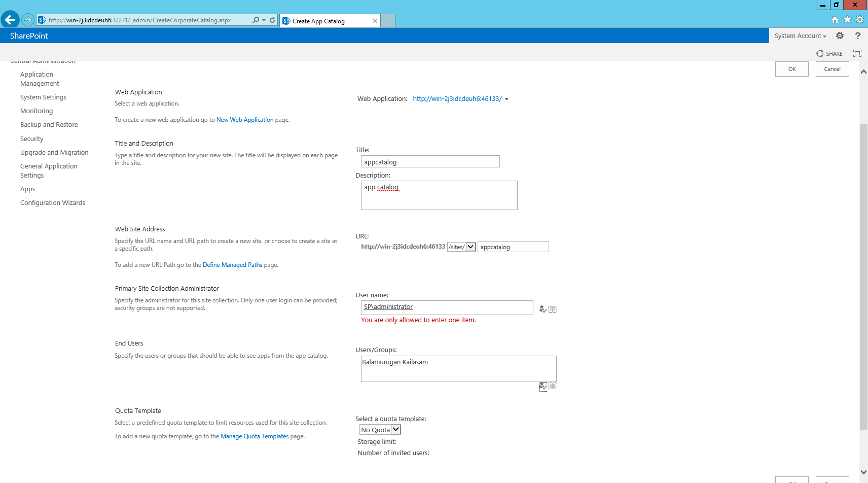Click the browser address bar URL

(x=140, y=20)
